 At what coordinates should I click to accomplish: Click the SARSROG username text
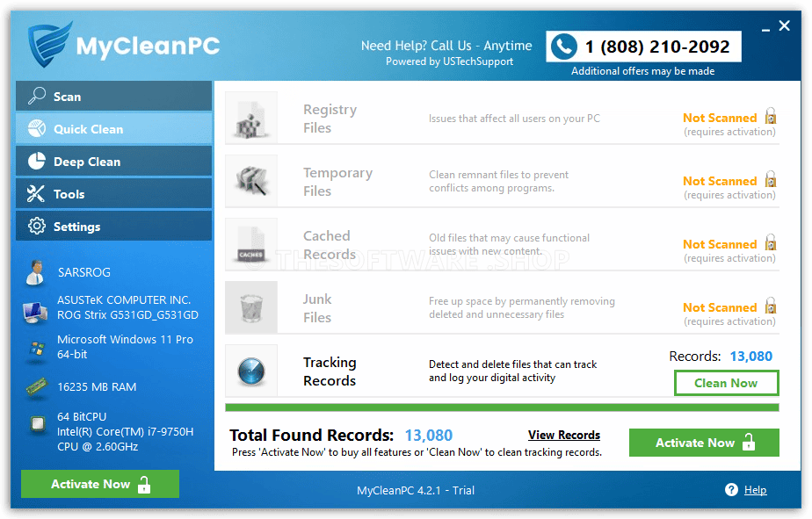(x=83, y=272)
